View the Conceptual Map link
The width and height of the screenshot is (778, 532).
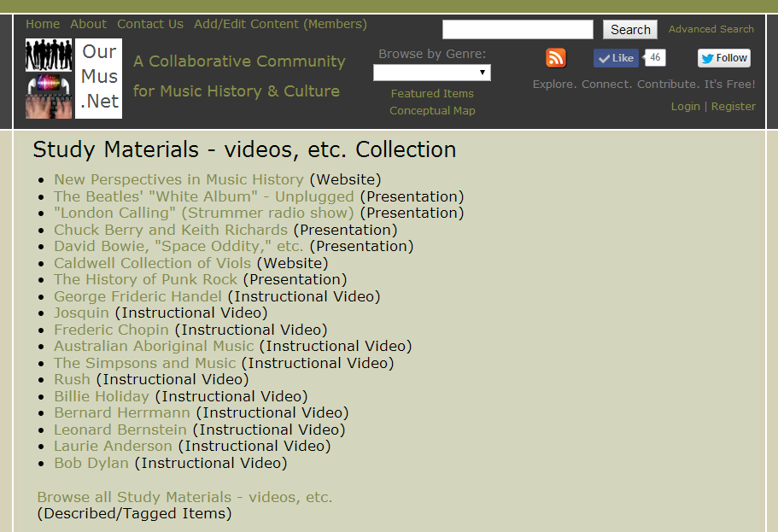tap(432, 110)
